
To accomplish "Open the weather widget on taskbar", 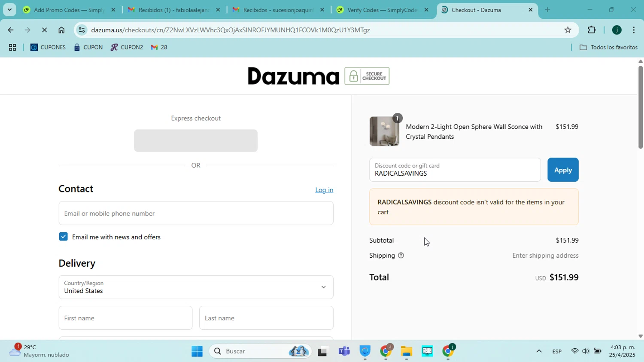I will click(39, 351).
